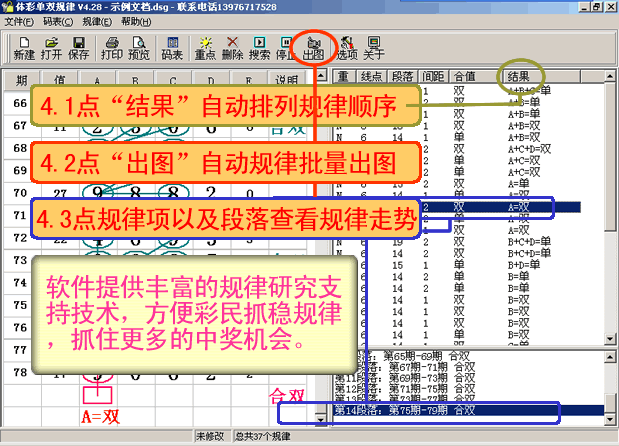The width and height of the screenshot is (619, 446).
Task: Click the 期 column header in grid
Action: 22,80
